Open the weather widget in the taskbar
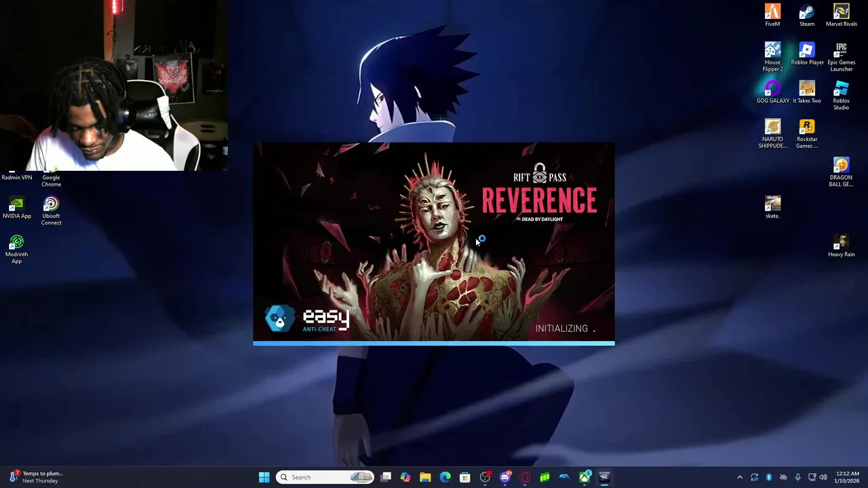This screenshot has width=868, height=488. [x=37, y=477]
